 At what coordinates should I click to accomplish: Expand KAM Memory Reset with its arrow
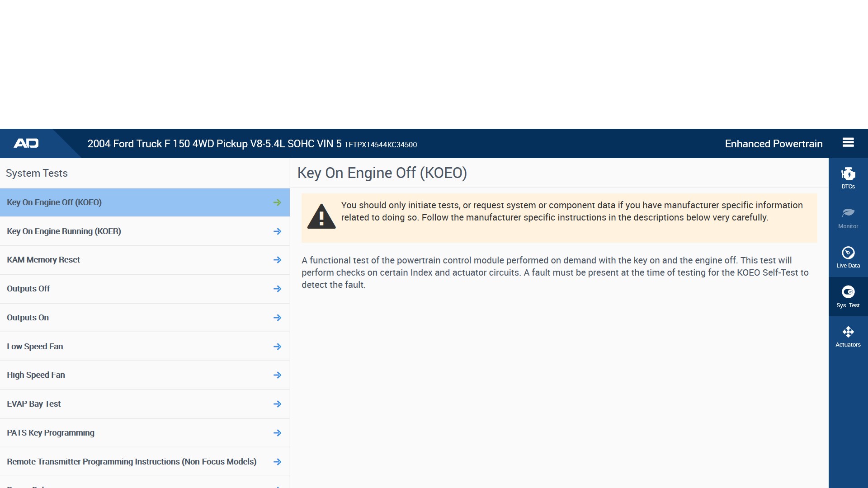tap(277, 260)
